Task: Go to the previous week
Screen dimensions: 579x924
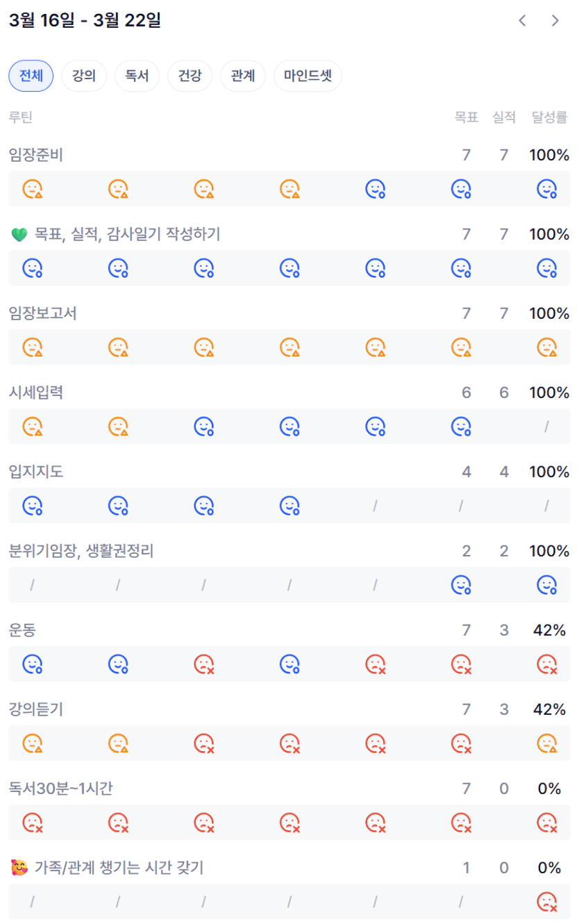Action: pos(523,21)
